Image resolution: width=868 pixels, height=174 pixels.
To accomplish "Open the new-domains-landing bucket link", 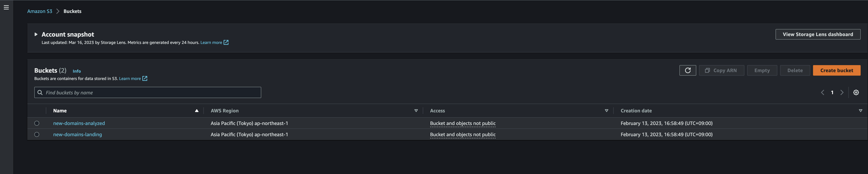I will click(78, 135).
